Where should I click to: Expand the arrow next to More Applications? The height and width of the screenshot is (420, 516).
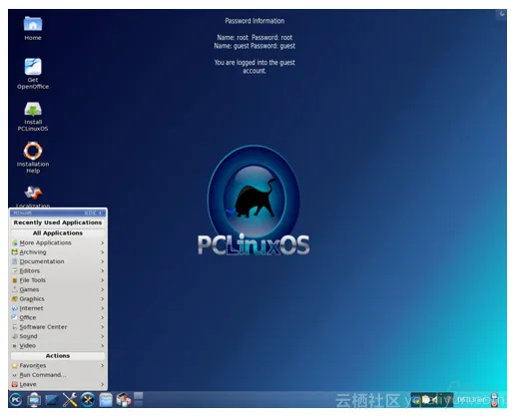(x=103, y=242)
